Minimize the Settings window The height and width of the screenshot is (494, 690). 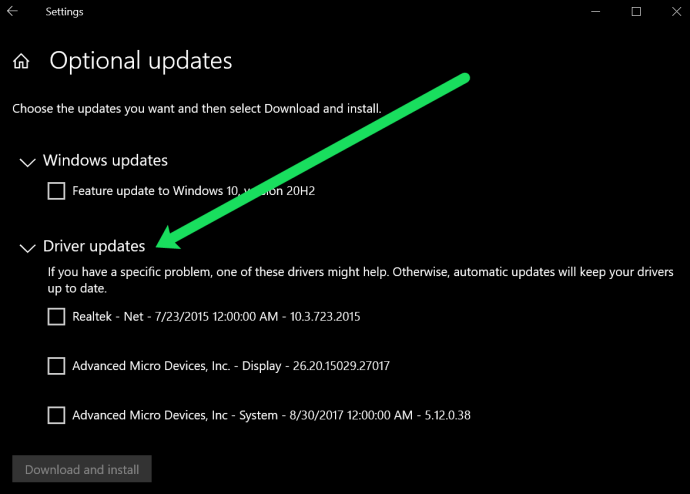point(595,11)
